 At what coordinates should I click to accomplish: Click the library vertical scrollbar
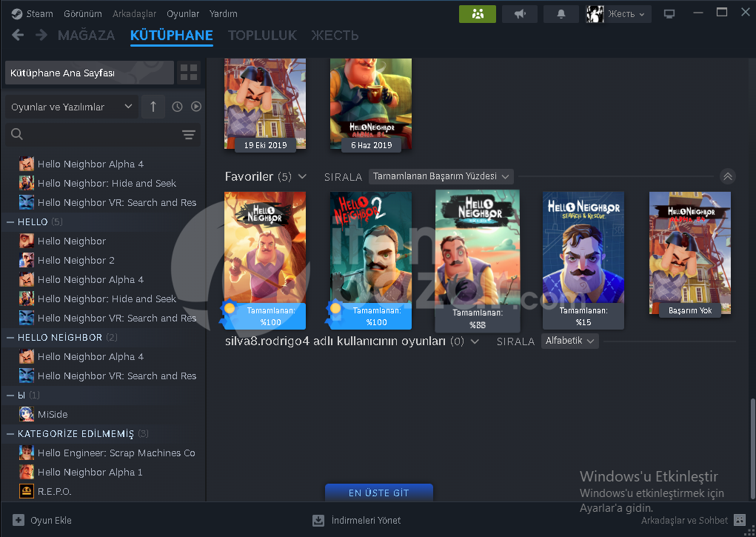coord(752,449)
